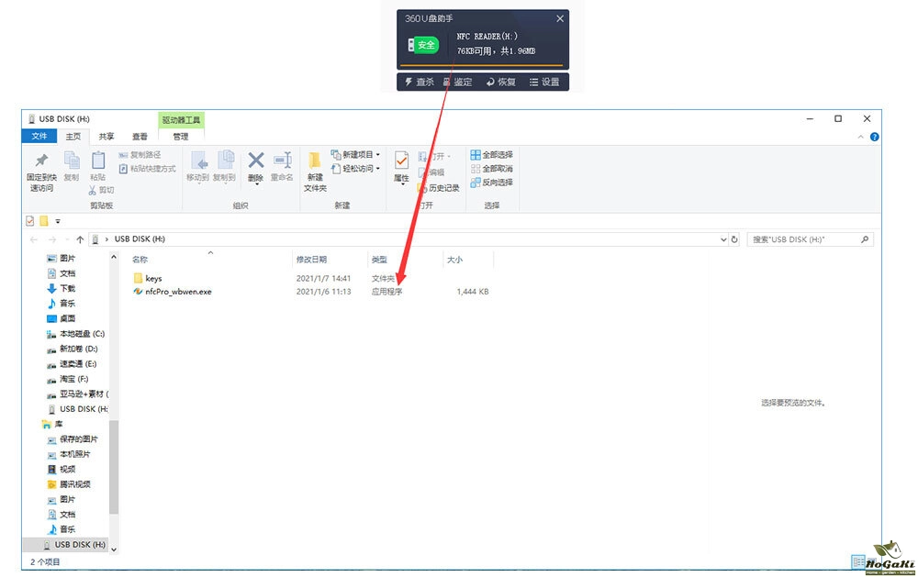The height and width of the screenshot is (588, 918).
Task: Click the up-directory arrow in navigation bar
Action: (x=80, y=239)
